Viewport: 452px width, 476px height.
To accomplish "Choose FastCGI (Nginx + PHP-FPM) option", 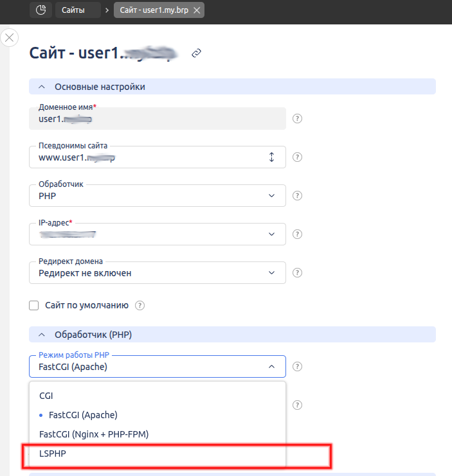I will coord(94,434).
